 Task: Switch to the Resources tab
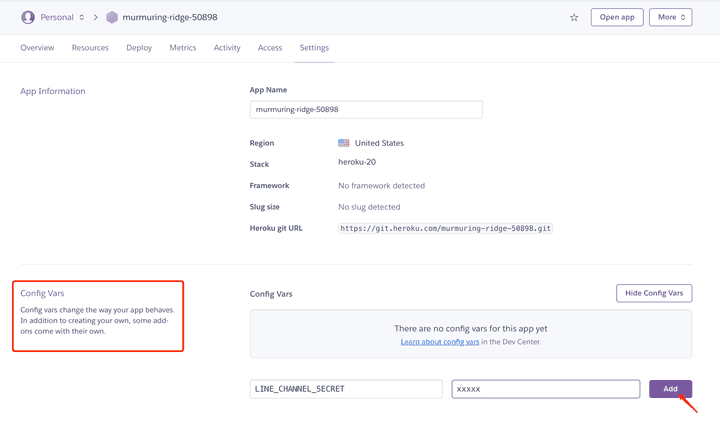point(90,48)
